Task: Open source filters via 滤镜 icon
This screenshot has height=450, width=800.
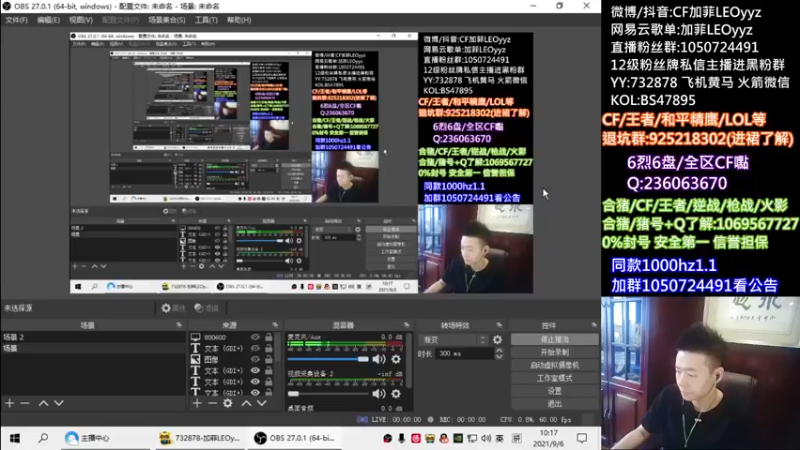Action: pyautogui.click(x=207, y=308)
